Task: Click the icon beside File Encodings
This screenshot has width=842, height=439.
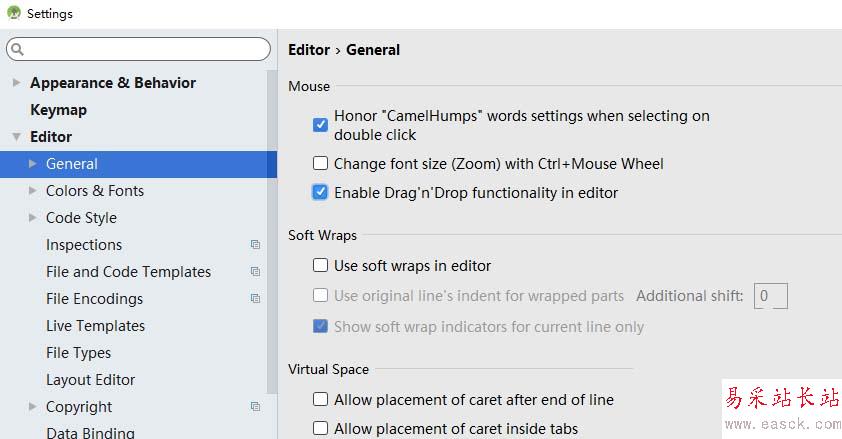Action: pos(255,299)
